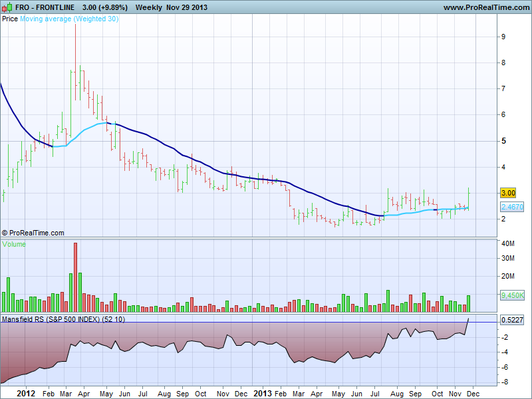Viewport: 532px width, 399px height.
Task: Select the Price indicator label
Action: coord(10,19)
